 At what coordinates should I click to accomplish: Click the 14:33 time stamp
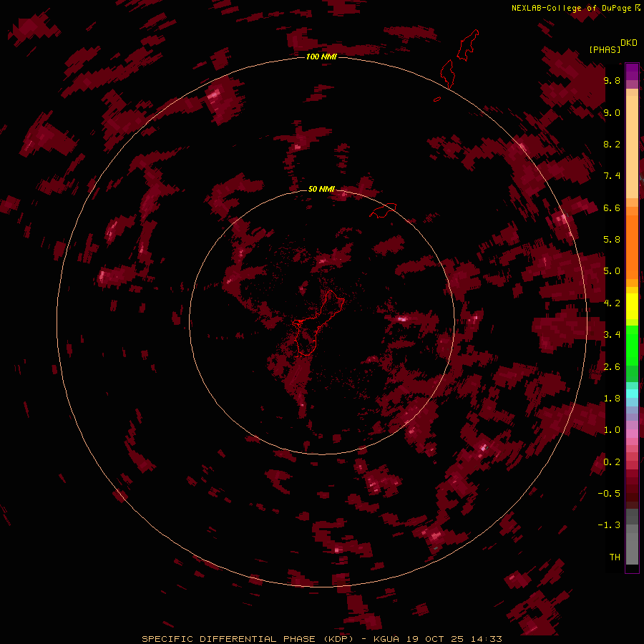pos(487,639)
